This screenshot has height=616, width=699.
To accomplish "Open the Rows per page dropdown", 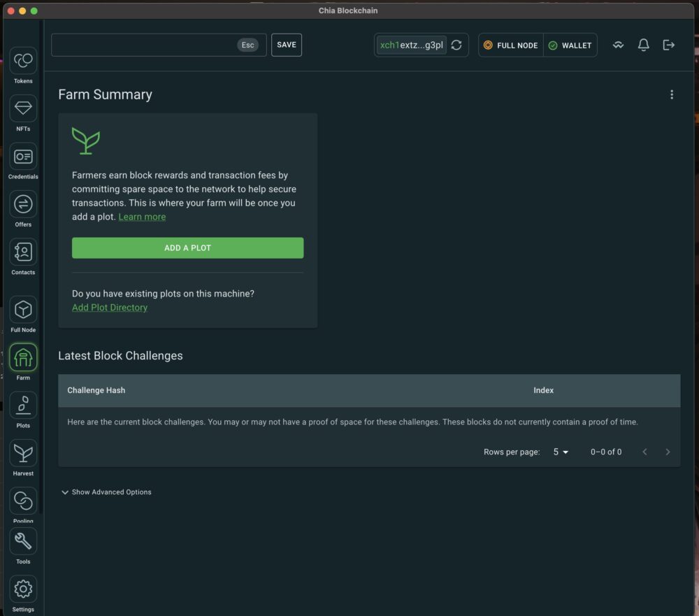I will coord(561,452).
